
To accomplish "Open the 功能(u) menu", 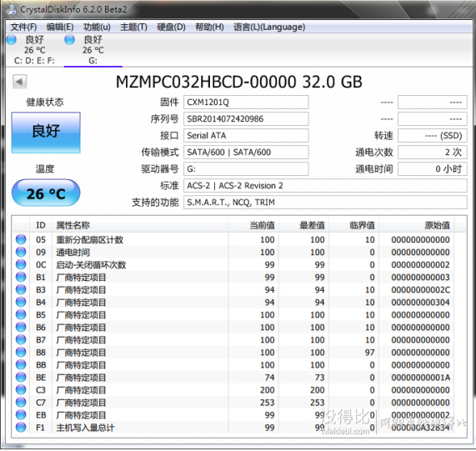I will coord(97,27).
